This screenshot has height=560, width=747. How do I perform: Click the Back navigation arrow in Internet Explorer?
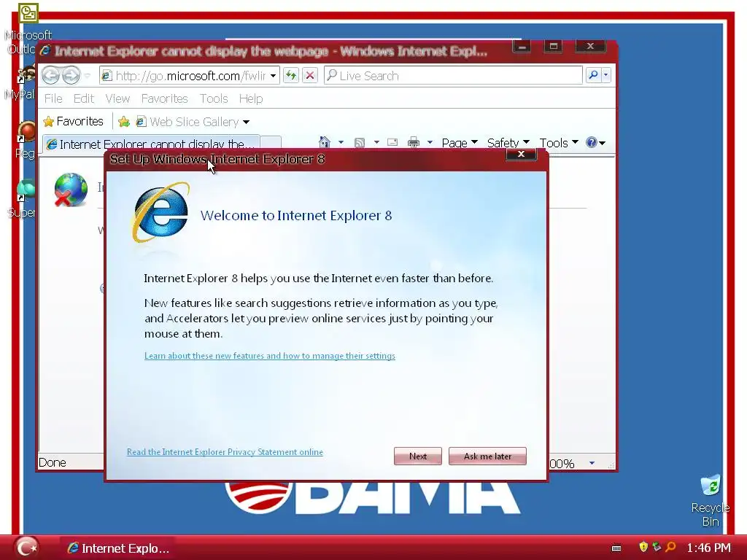(x=50, y=75)
